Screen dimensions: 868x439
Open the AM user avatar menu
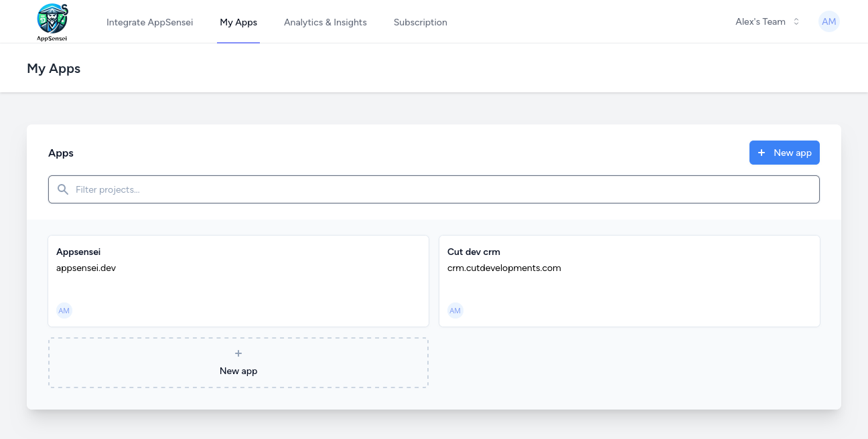(x=829, y=21)
